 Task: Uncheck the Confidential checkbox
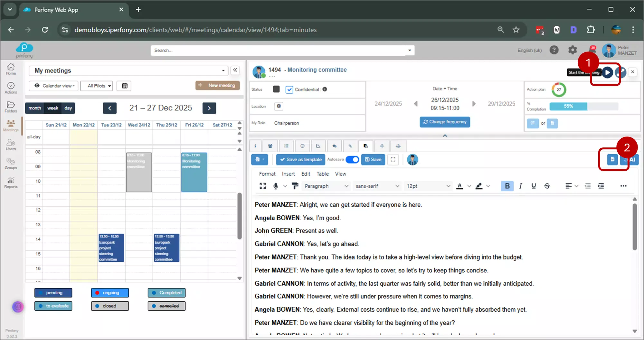click(x=289, y=90)
